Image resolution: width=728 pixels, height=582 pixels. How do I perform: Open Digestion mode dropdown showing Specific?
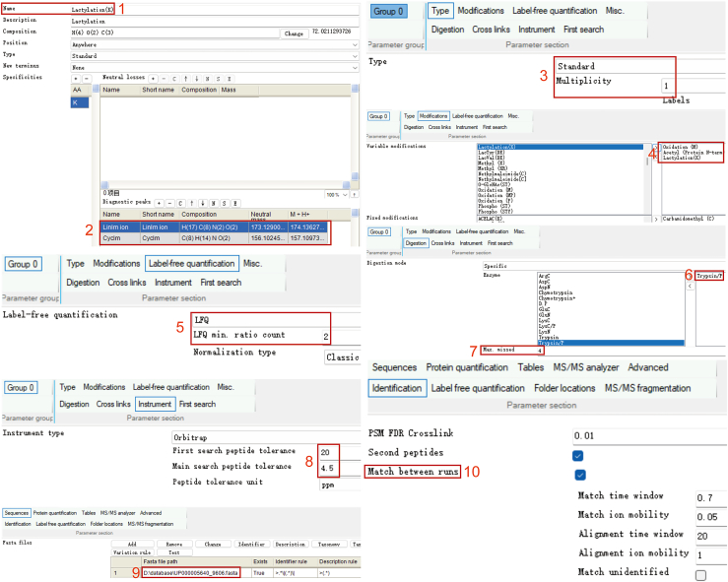604,266
